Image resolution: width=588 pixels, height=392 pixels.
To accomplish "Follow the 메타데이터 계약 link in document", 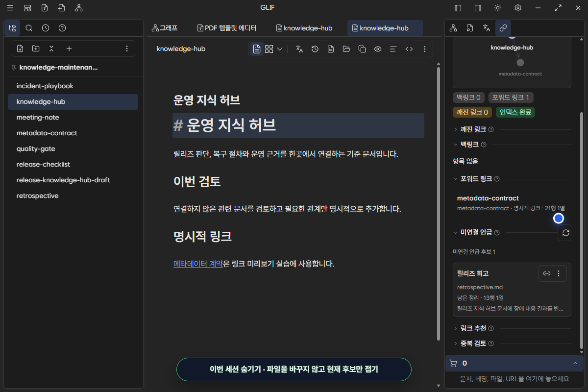I will [198, 264].
